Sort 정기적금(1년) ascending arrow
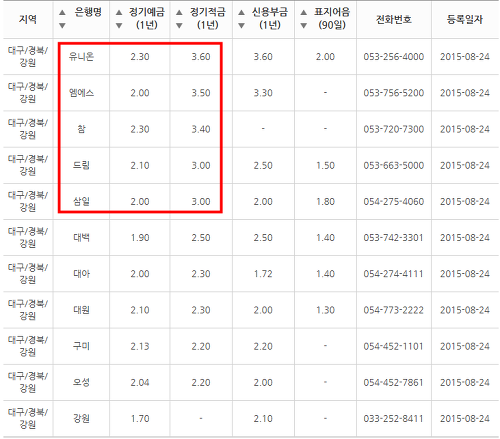This screenshot has height=439, width=500. [x=179, y=13]
